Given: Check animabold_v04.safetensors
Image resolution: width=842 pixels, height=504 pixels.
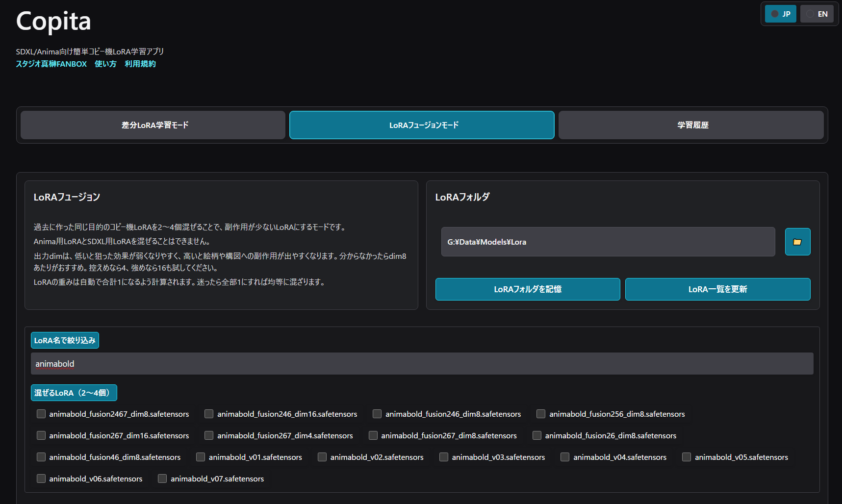Looking at the screenshot, I should click(x=565, y=457).
